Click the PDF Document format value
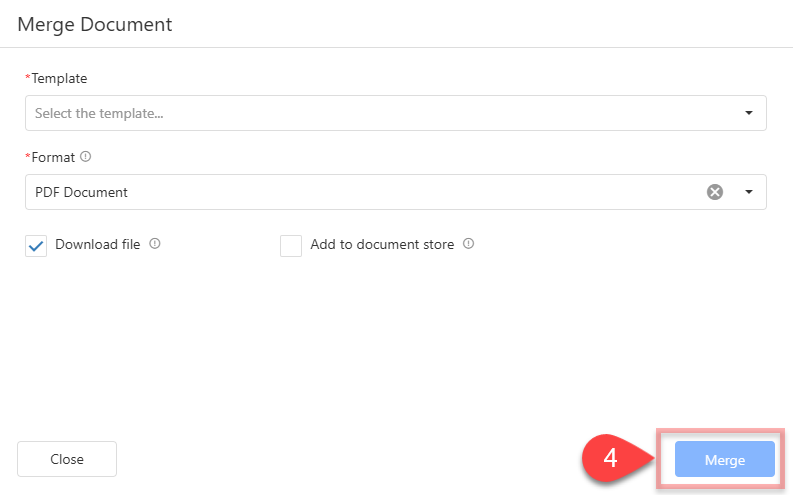The image size is (793, 495). tap(82, 192)
